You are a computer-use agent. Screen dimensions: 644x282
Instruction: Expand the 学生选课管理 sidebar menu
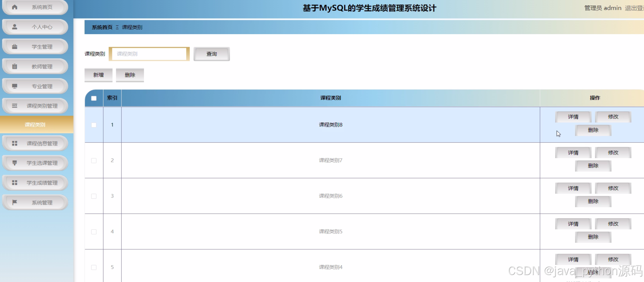pyautogui.click(x=35, y=163)
